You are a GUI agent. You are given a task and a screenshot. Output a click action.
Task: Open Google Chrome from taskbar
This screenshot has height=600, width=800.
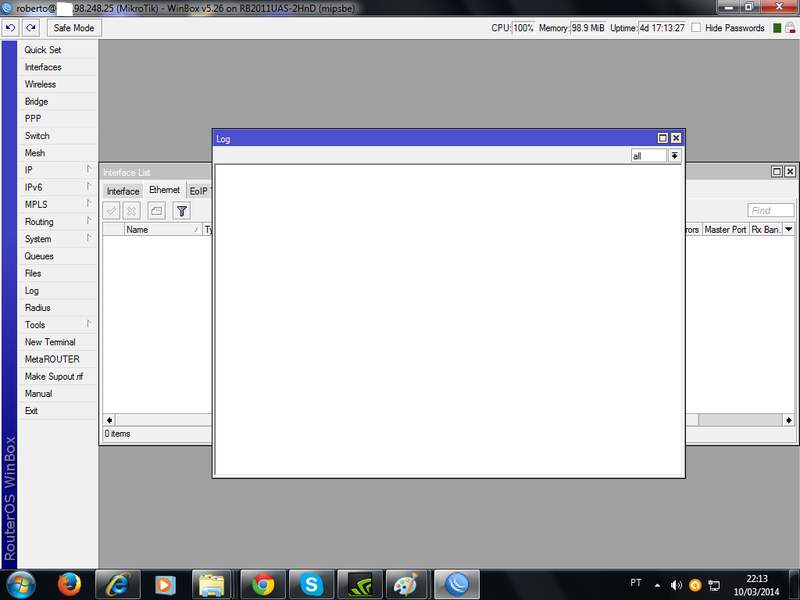[263, 585]
